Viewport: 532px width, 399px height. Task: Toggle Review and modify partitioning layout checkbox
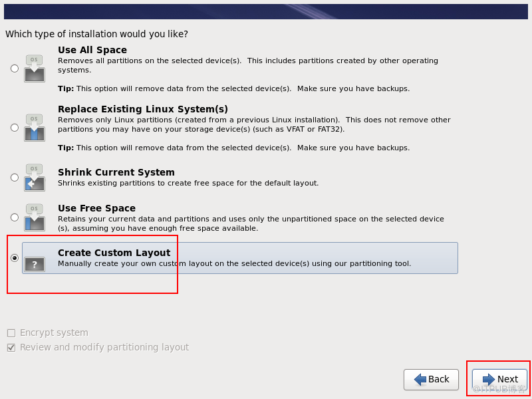point(11,348)
